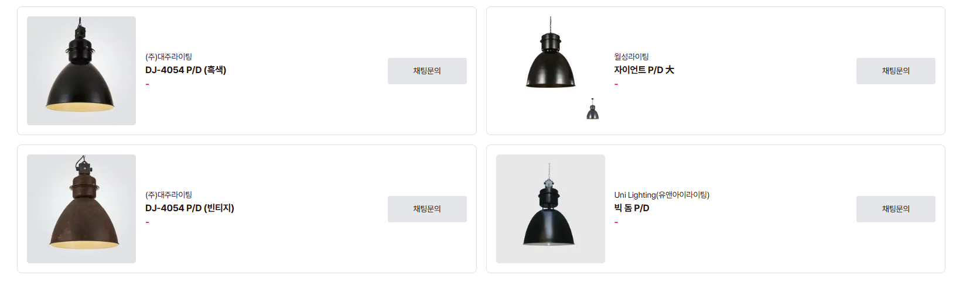The width and height of the screenshot is (980, 282).
Task: Click 채팅문의 button for 자이언트 P/D 大
Action: click(896, 71)
